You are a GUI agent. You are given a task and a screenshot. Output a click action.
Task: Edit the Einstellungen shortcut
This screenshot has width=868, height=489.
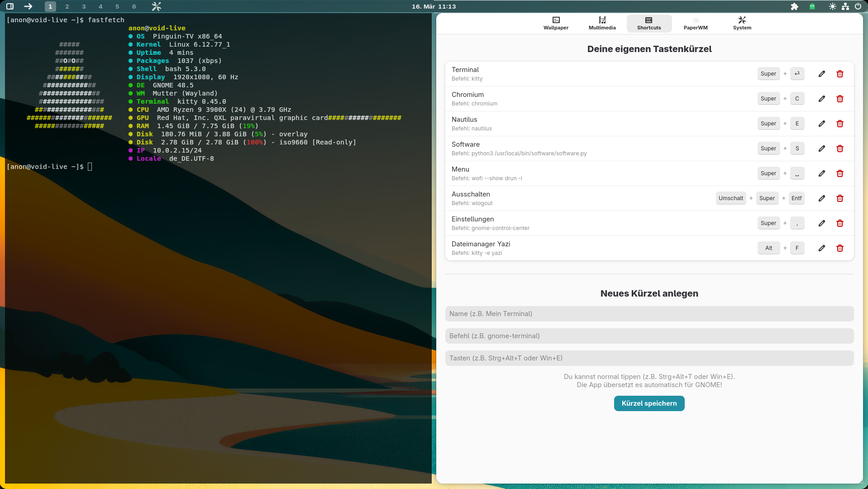click(x=822, y=223)
